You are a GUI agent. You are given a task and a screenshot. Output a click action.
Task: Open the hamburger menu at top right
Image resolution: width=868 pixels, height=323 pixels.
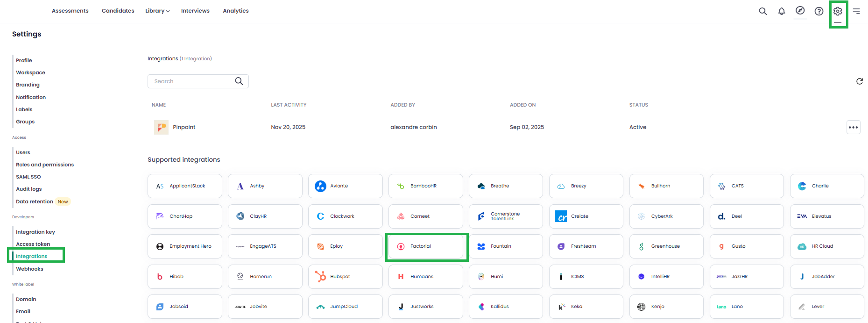856,11
